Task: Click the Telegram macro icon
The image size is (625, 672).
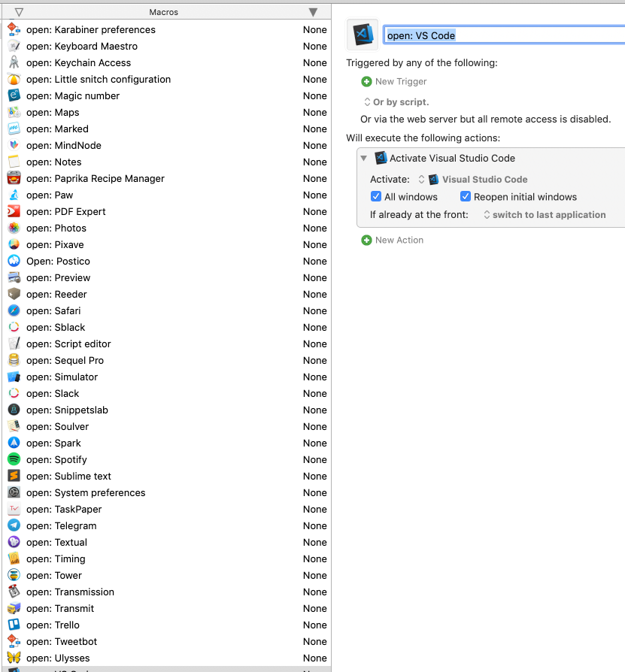Action: coord(14,525)
